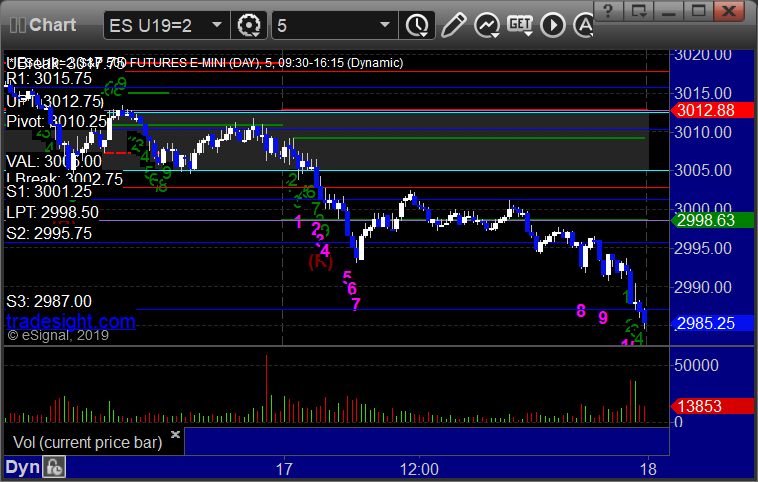The height and width of the screenshot is (482, 758).
Task: Select the Vol (current price bar) label
Action: 87,442
